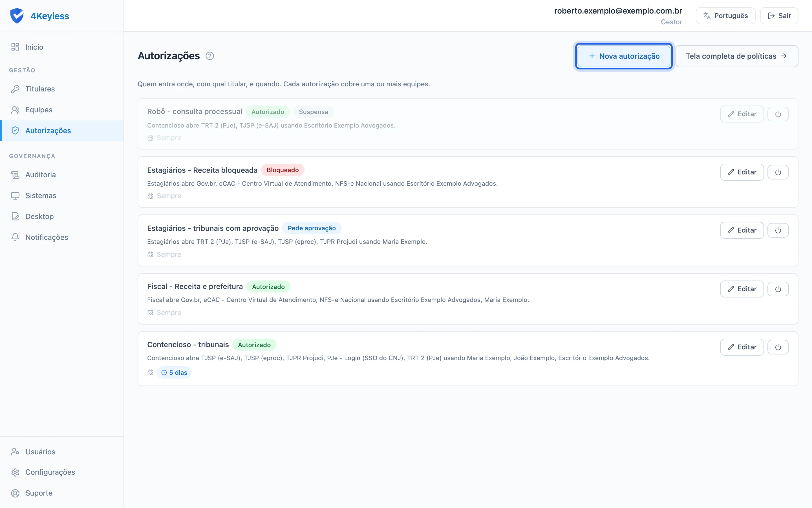
Task: Open Auditoria in the sidebar
Action: 62,175
